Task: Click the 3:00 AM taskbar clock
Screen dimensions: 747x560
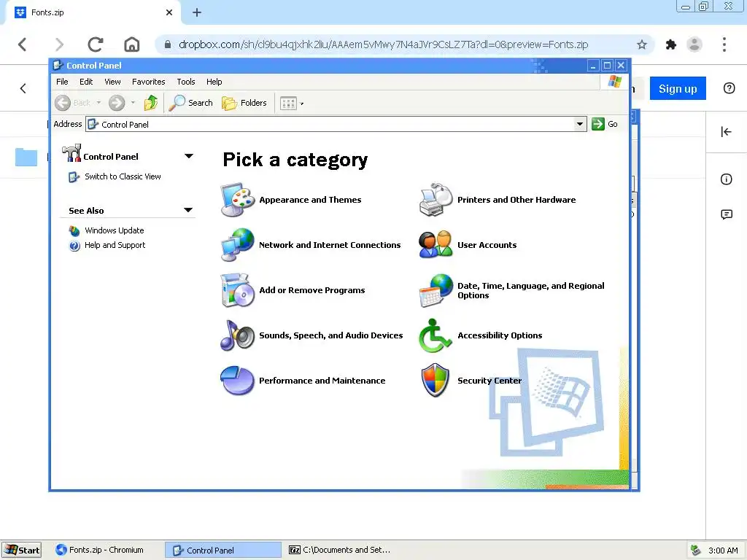Action: (x=723, y=551)
